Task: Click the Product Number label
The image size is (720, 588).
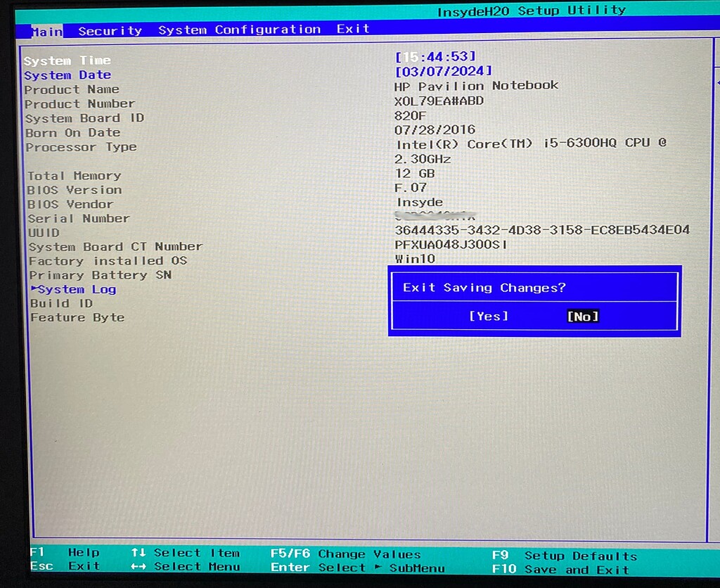Action: (x=80, y=104)
